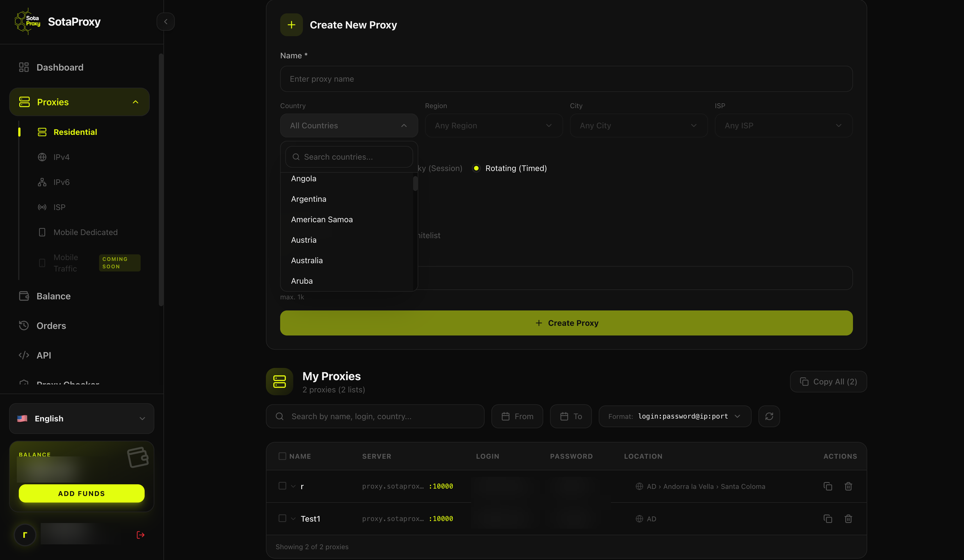The image size is (964, 560).
Task: Tick the select-all checkbox beside NAME
Action: tap(282, 456)
